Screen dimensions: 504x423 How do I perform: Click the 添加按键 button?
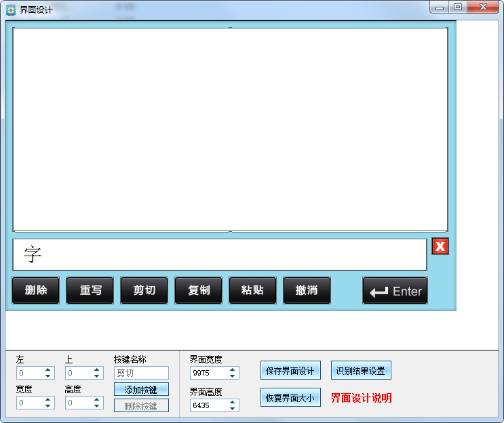[x=141, y=390]
